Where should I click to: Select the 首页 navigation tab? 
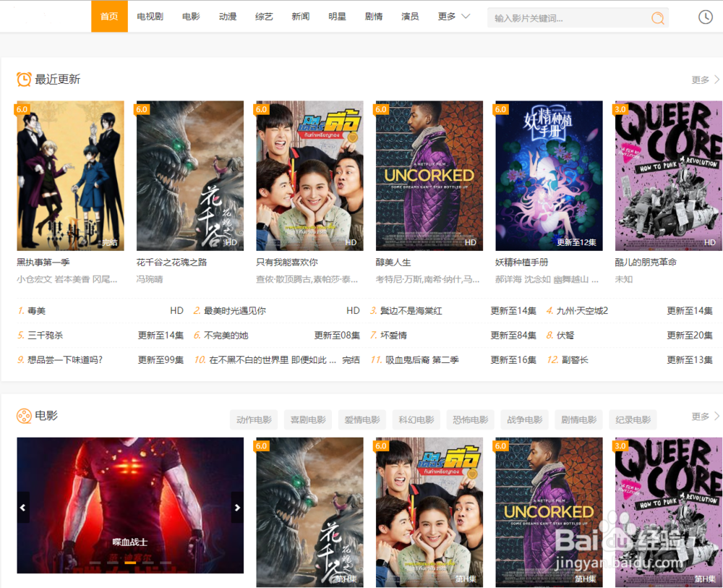tap(109, 16)
